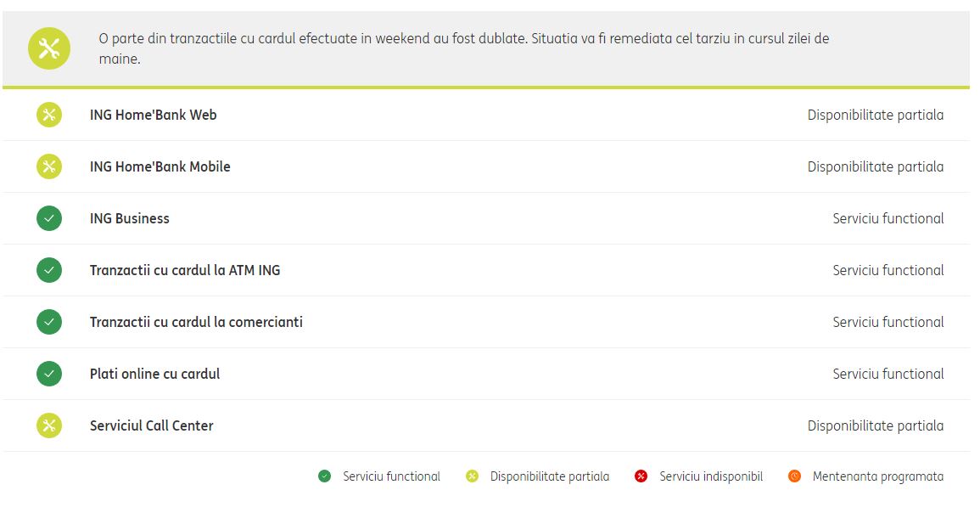Click the green checkmark icon beside ING Business

pyautogui.click(x=49, y=218)
